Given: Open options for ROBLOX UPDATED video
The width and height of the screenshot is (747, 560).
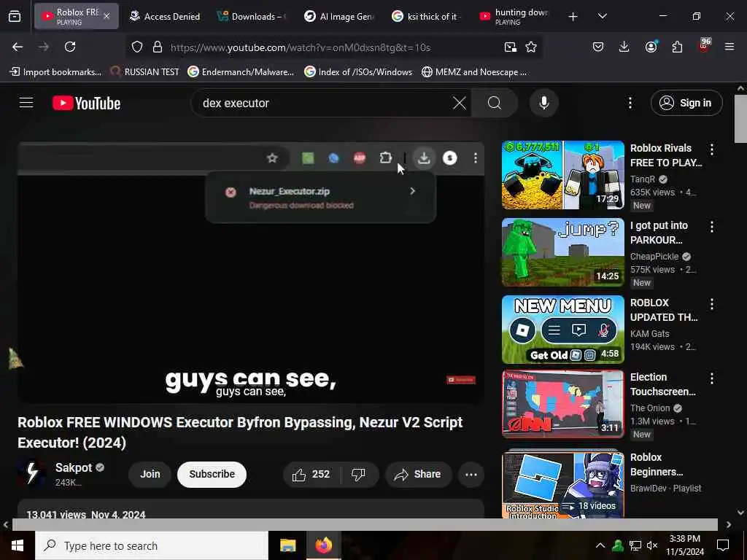Looking at the screenshot, I should (x=712, y=304).
